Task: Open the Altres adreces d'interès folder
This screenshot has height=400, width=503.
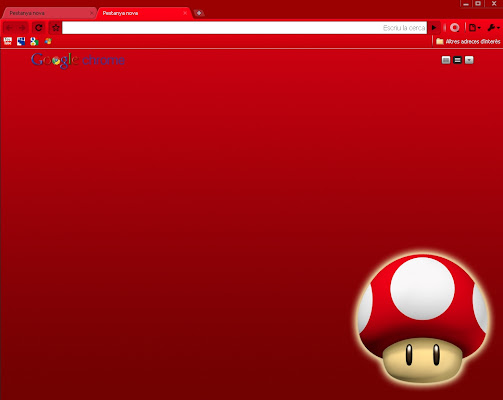Action: click(468, 41)
